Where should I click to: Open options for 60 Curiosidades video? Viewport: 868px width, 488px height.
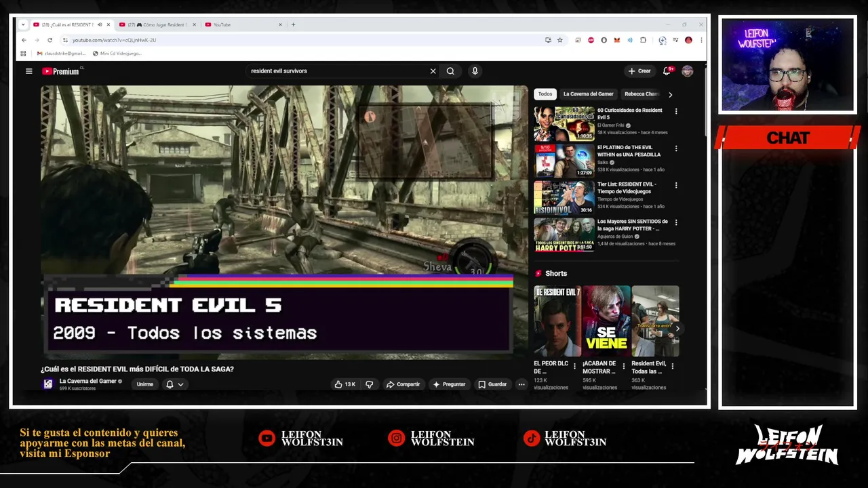point(676,111)
